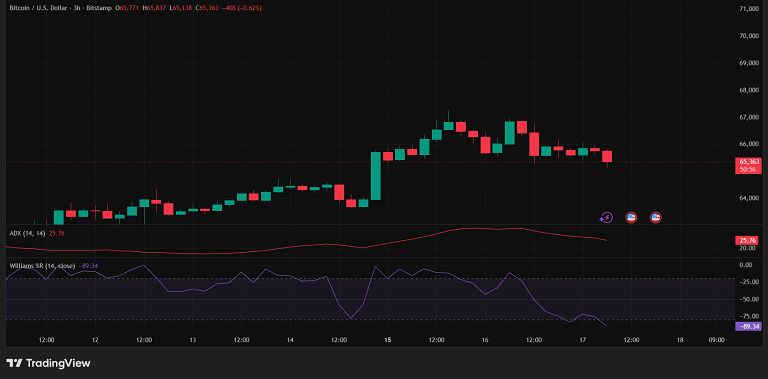Click the open value O65,771 in header
The width and height of the screenshot is (768, 379).
[128, 8]
